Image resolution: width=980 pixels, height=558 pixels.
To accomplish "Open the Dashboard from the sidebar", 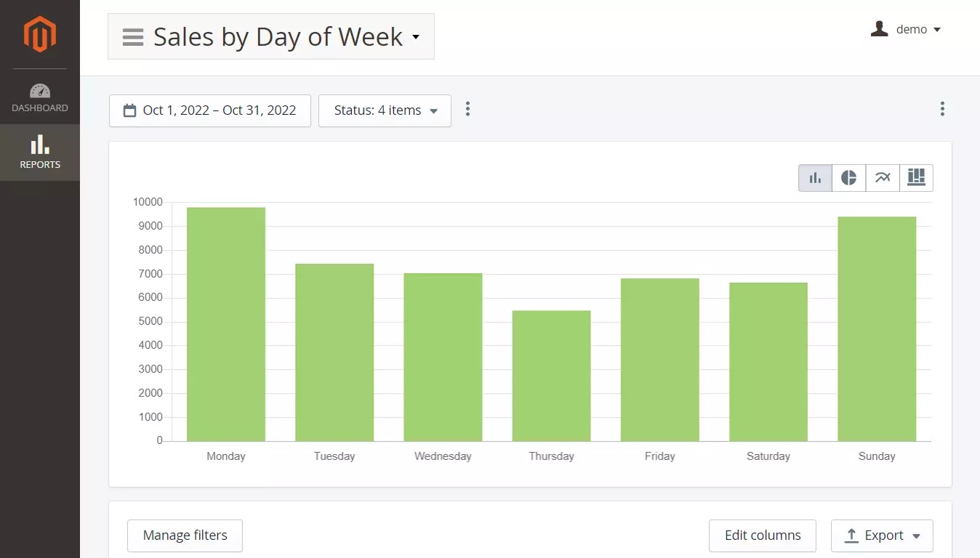I will (40, 98).
